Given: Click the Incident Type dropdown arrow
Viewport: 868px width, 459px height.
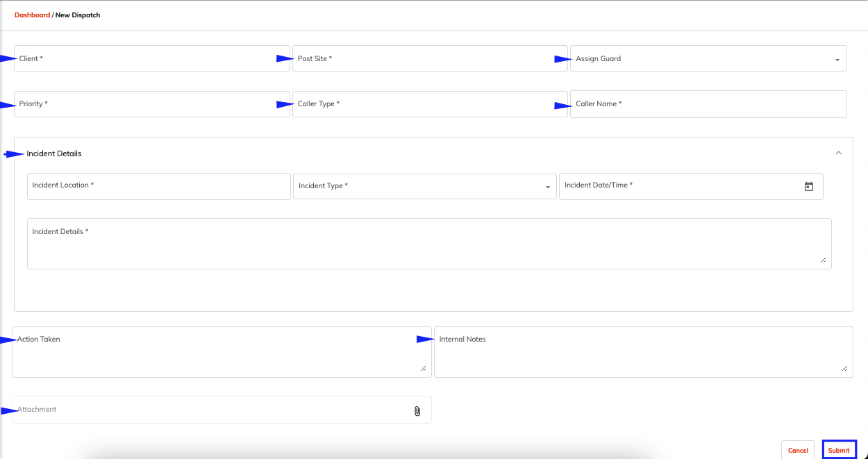Looking at the screenshot, I should coord(547,187).
